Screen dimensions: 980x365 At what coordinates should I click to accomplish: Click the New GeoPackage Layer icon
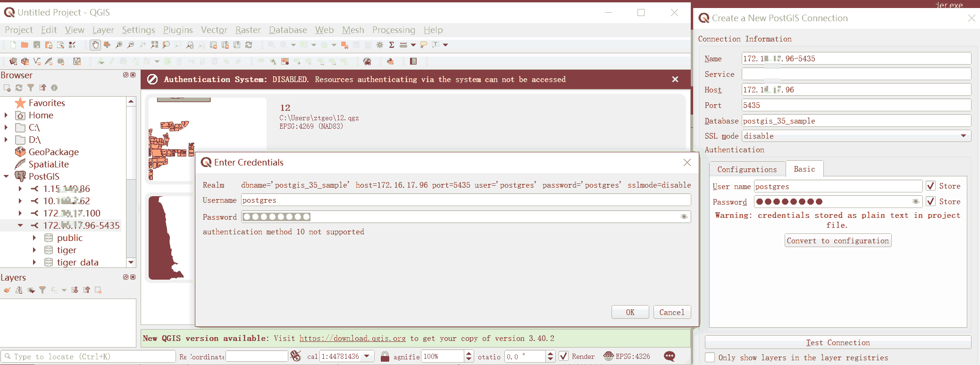[25, 61]
